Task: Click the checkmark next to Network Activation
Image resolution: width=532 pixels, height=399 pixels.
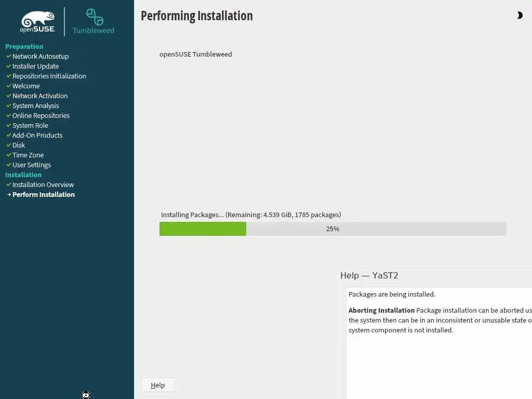Action: 9,96
